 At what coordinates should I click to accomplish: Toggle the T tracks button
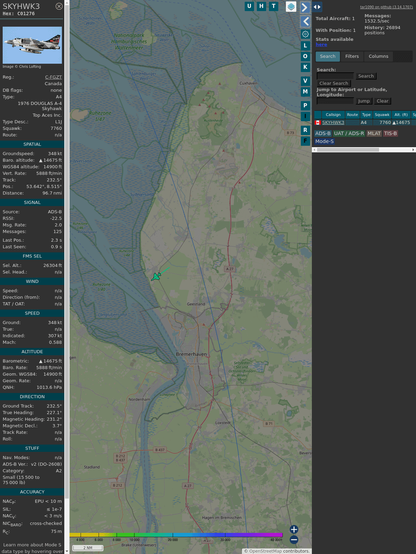[x=273, y=6]
